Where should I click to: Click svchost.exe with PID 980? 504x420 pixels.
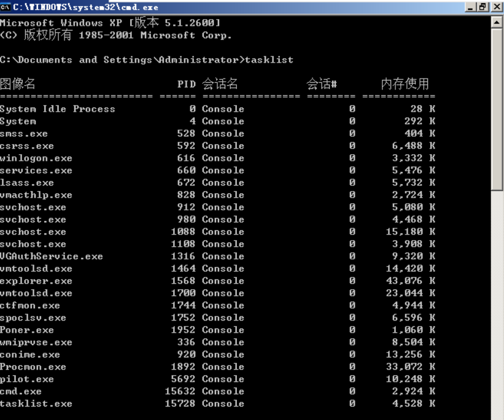(33, 219)
